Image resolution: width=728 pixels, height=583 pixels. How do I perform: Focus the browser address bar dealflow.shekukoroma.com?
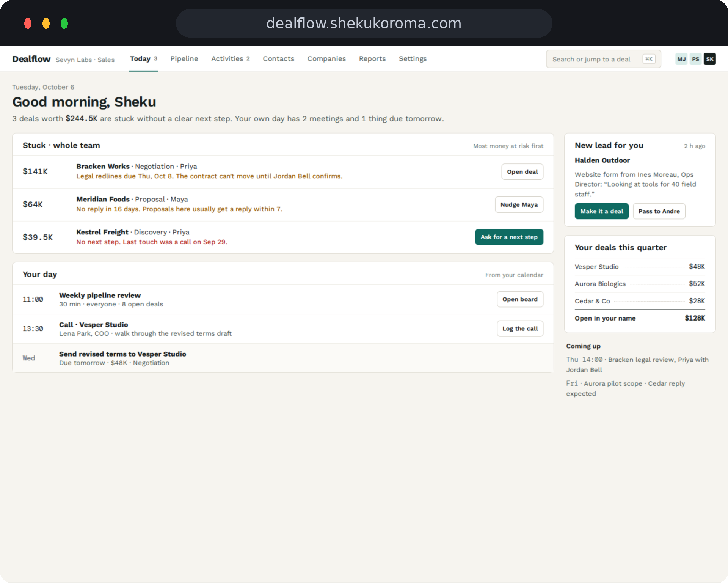pyautogui.click(x=364, y=24)
